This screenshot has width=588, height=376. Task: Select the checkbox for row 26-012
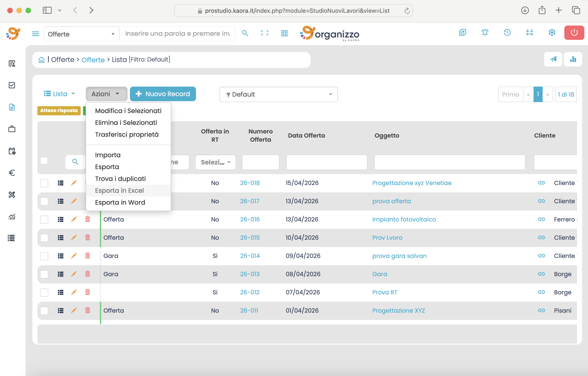44,292
